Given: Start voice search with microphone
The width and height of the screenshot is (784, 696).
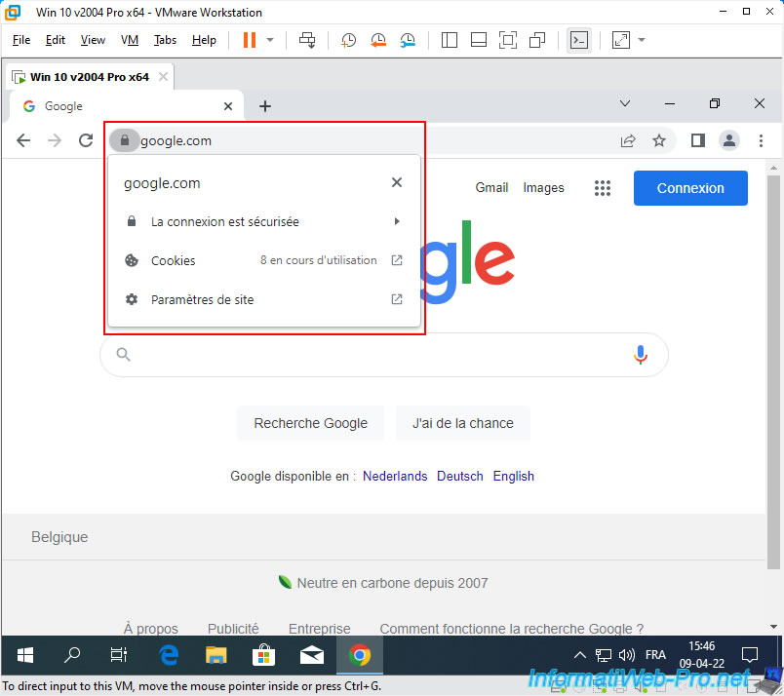Looking at the screenshot, I should [x=641, y=355].
